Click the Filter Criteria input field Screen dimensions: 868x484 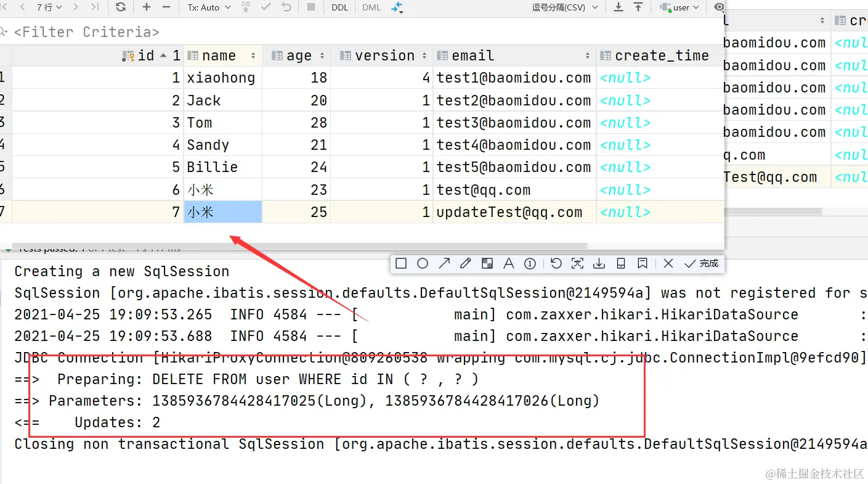click(362, 32)
